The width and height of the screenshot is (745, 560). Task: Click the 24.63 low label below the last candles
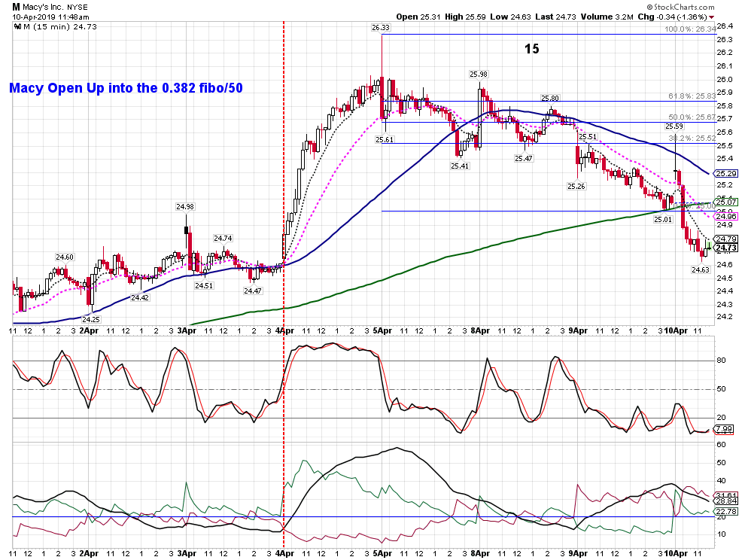tap(701, 269)
